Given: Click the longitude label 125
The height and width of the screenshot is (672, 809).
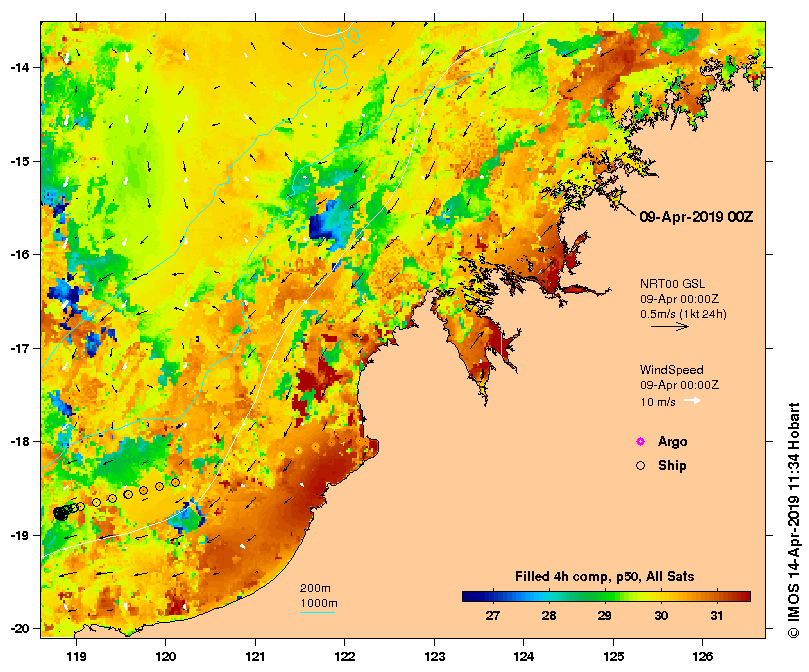Looking at the screenshot, I should coord(613,657).
